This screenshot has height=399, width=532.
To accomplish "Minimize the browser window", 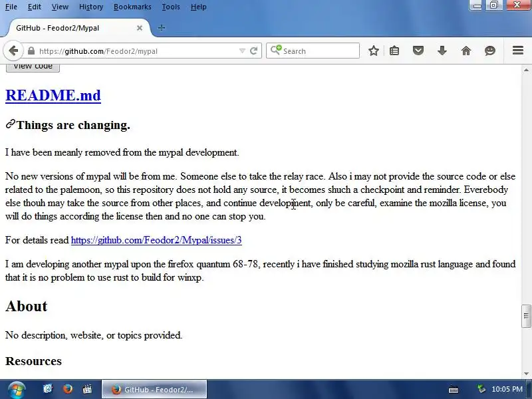I will pos(477,5).
